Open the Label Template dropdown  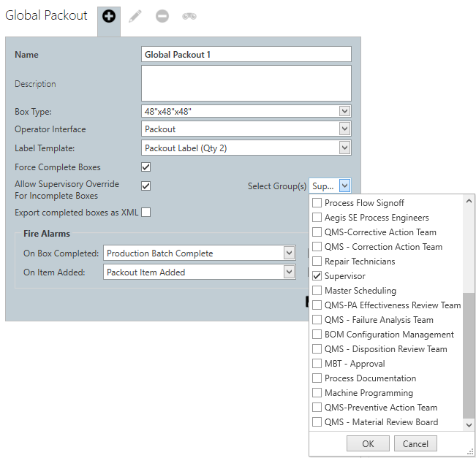pyautogui.click(x=344, y=148)
